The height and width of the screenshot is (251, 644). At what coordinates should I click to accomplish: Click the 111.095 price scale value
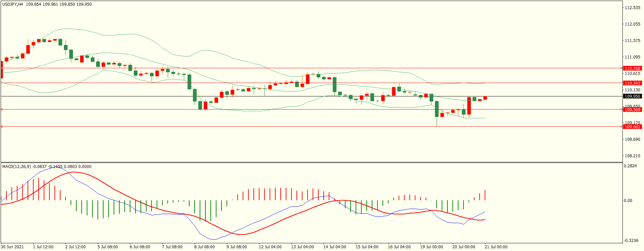pos(632,57)
